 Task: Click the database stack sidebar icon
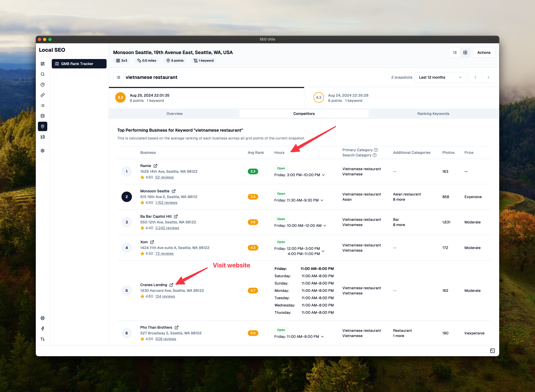click(x=42, y=116)
